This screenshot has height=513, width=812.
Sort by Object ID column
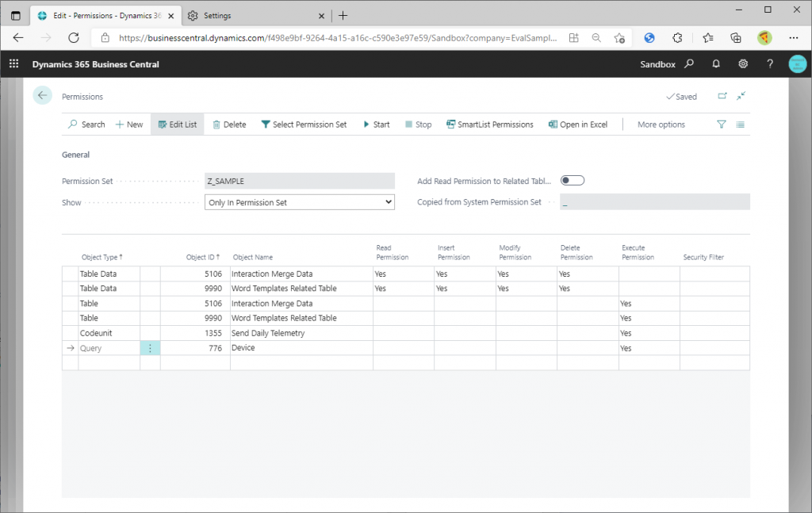203,257
